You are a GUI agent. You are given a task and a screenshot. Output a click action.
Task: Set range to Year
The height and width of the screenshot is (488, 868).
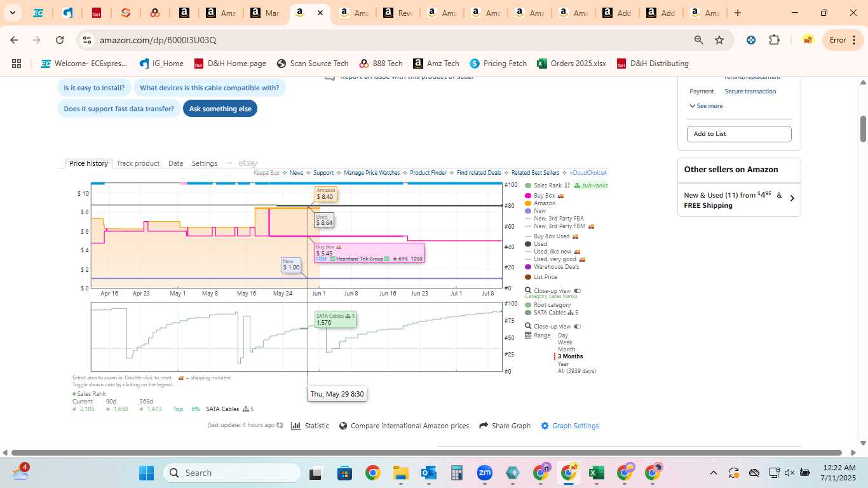click(564, 364)
